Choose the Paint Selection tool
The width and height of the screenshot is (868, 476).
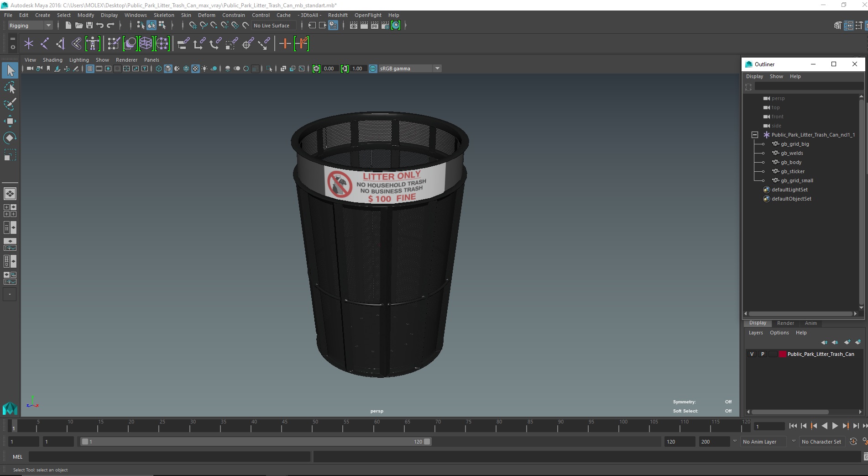click(10, 104)
